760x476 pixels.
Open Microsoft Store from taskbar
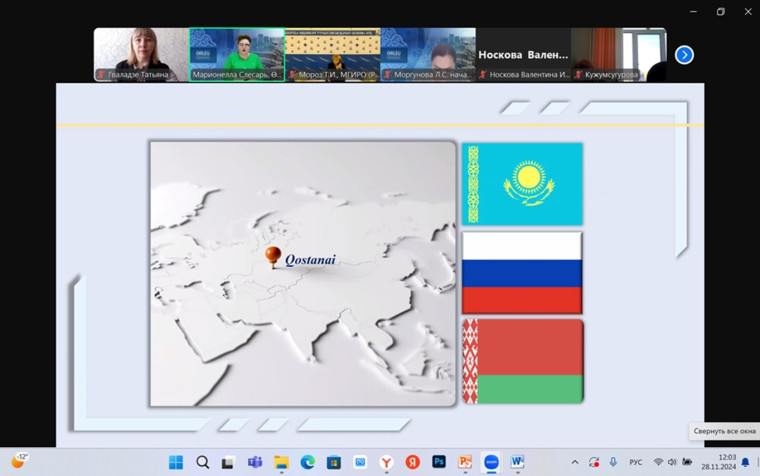tap(333, 462)
